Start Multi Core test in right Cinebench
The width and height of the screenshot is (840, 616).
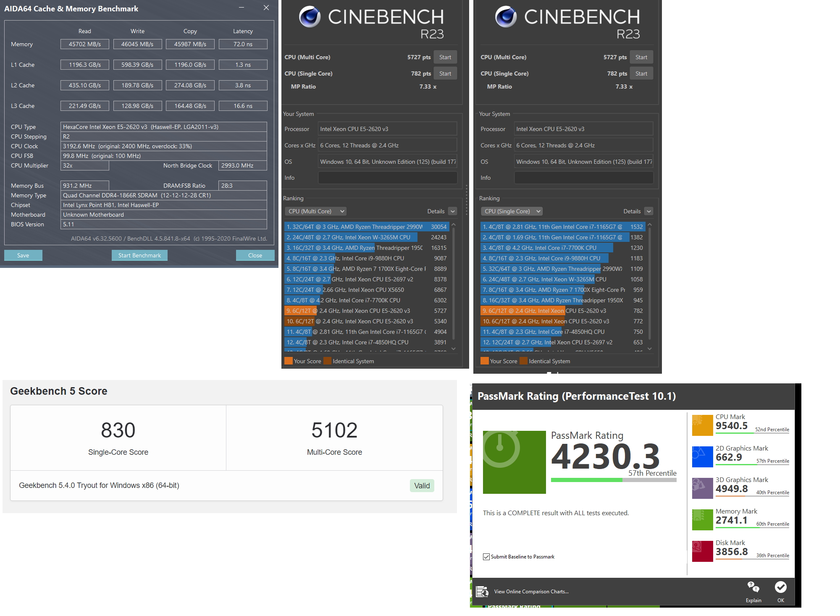coord(641,57)
